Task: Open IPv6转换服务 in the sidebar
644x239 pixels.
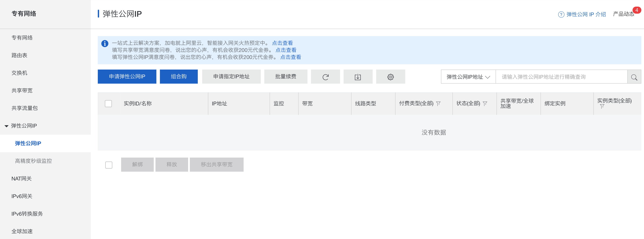Action: point(27,214)
